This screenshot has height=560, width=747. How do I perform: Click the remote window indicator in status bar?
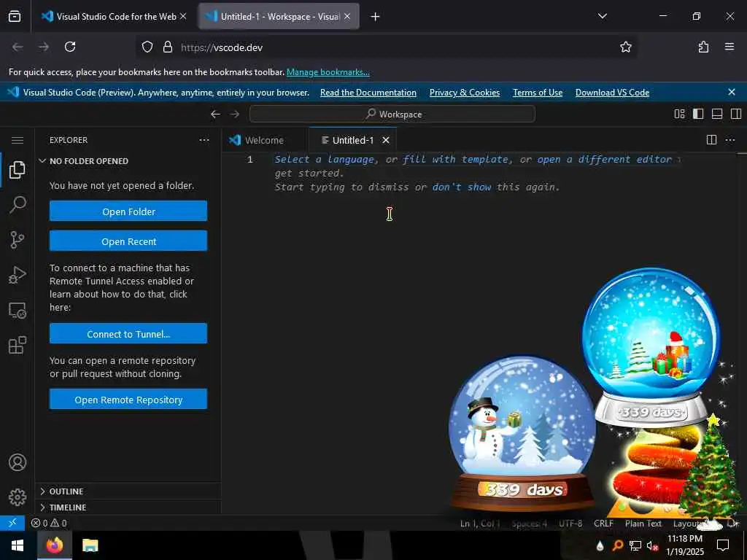point(12,523)
